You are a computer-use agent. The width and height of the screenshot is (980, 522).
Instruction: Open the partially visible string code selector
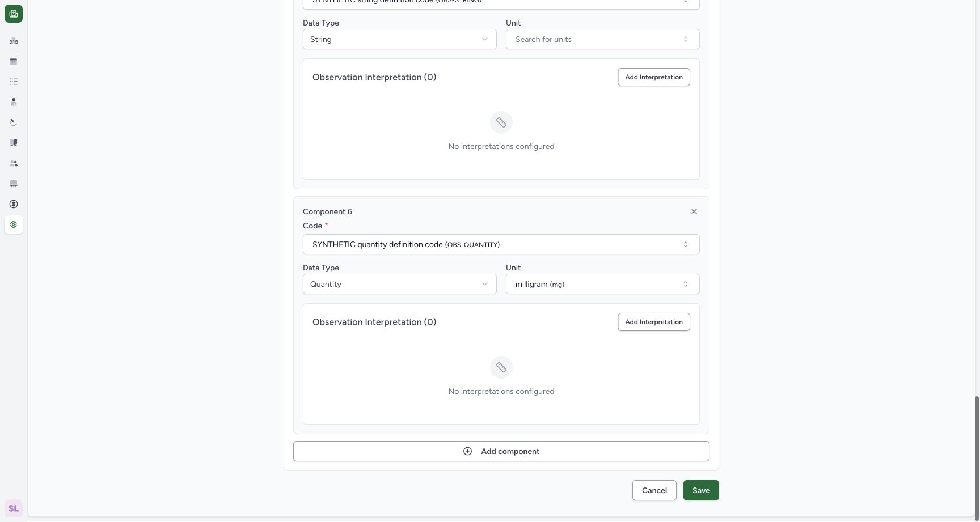(501, 4)
